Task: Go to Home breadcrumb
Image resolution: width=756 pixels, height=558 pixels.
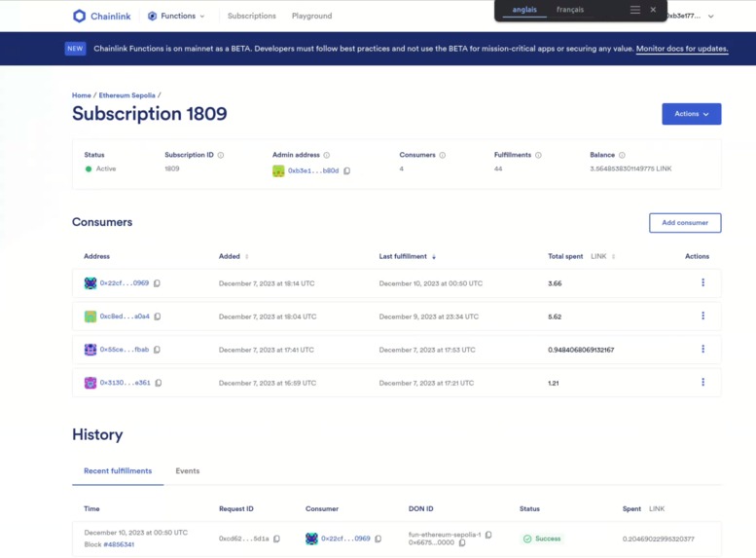Action: coord(81,95)
